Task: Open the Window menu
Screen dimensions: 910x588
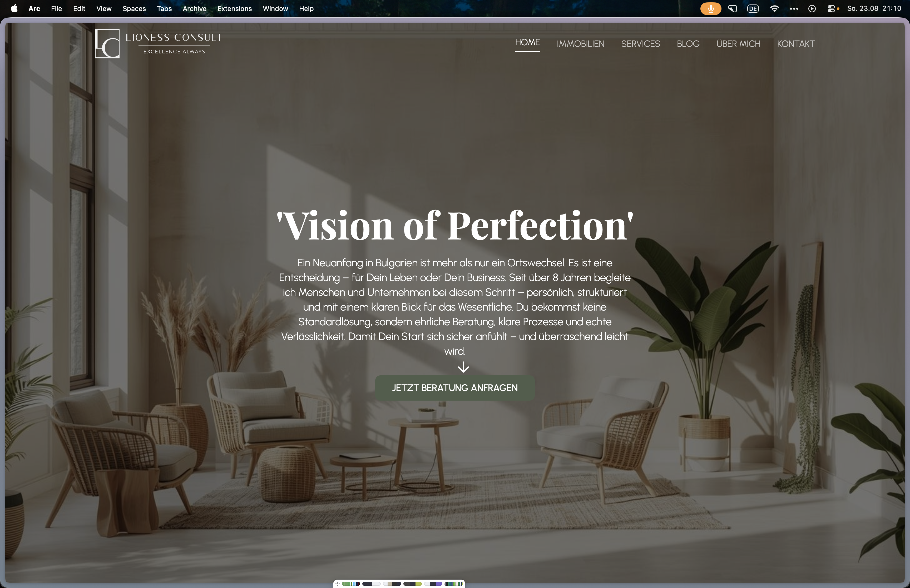Action: 275,8
